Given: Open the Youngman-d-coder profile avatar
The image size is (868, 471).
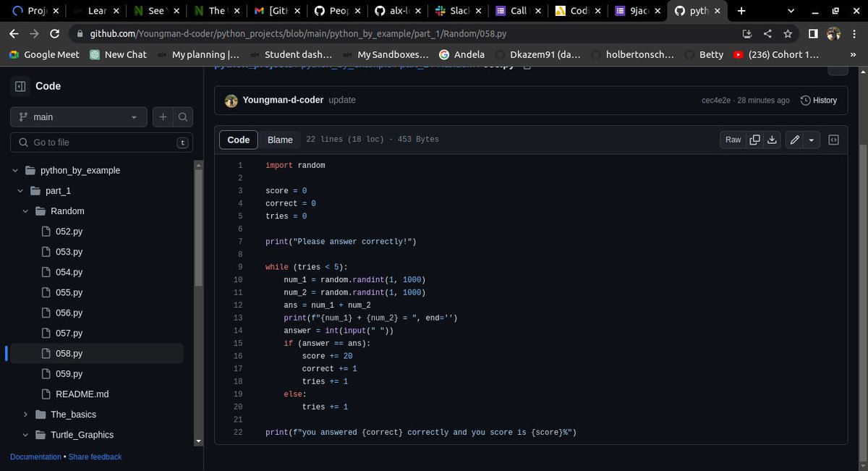Looking at the screenshot, I should [231, 100].
